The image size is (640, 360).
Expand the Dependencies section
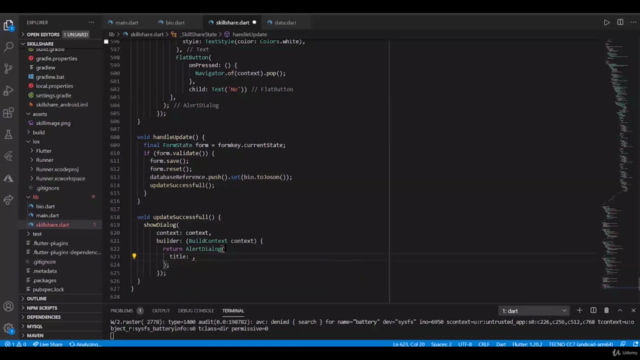[60, 317]
